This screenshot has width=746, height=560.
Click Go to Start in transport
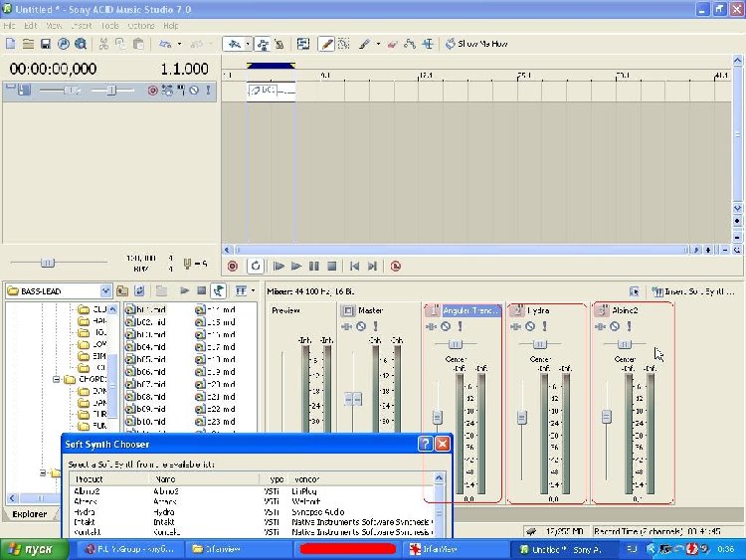coord(354,266)
